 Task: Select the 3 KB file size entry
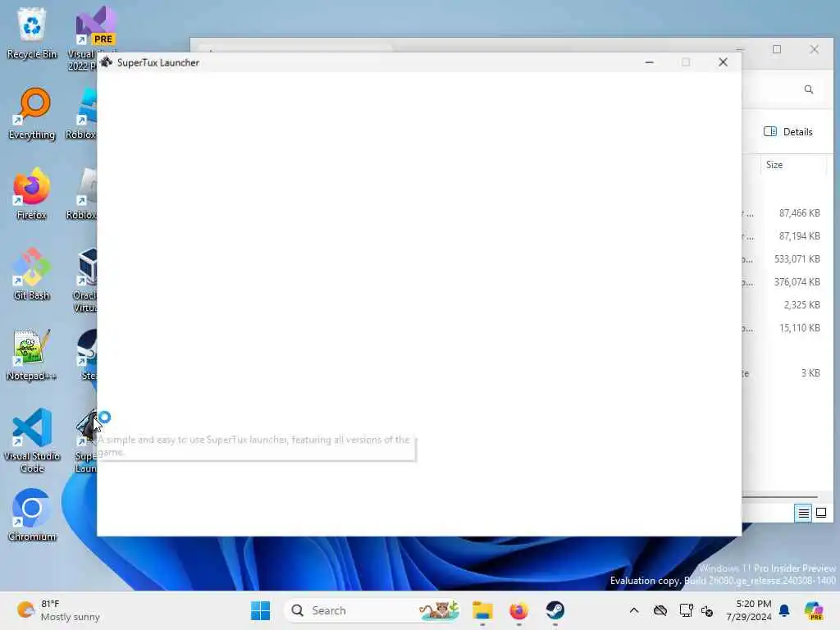[810, 373]
